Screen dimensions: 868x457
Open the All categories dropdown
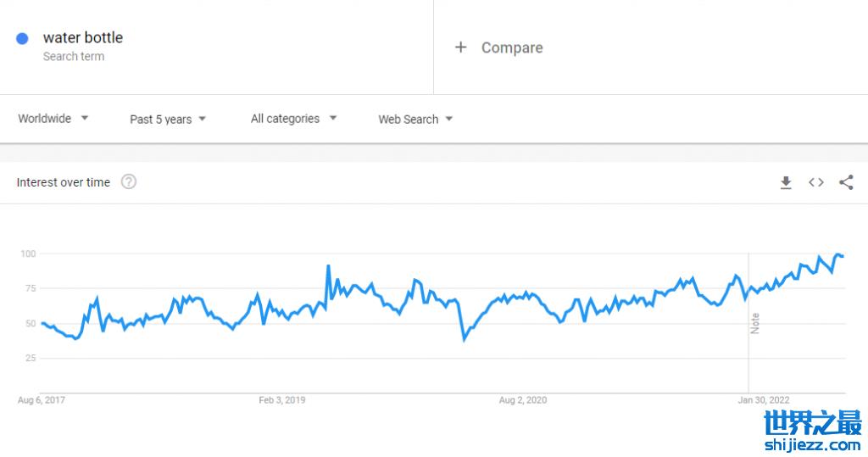click(293, 119)
